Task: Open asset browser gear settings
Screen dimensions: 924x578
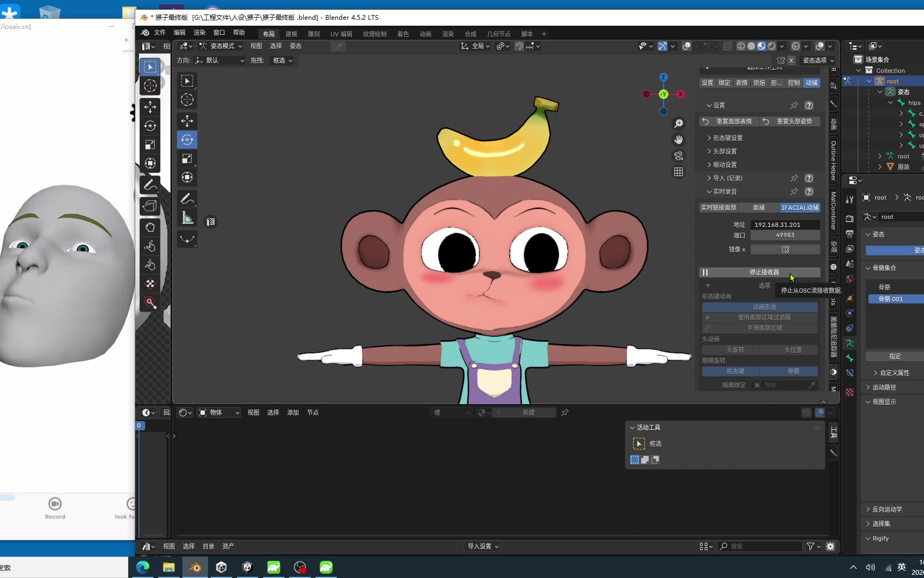Action: (x=830, y=546)
